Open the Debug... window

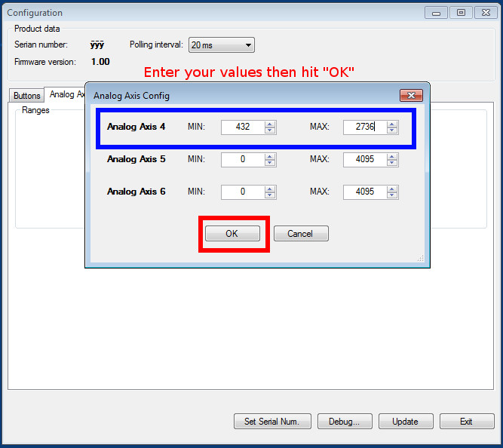pyautogui.click(x=345, y=422)
